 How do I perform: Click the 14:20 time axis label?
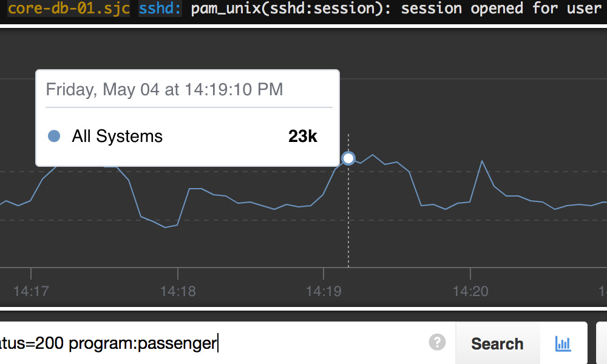click(x=470, y=291)
